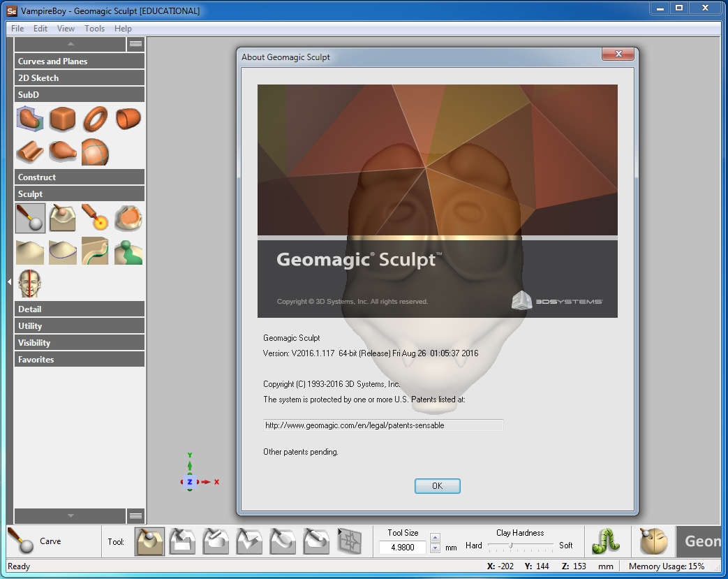Select the green paint-on-clay sculpt tool
The image size is (728, 579).
(x=128, y=251)
